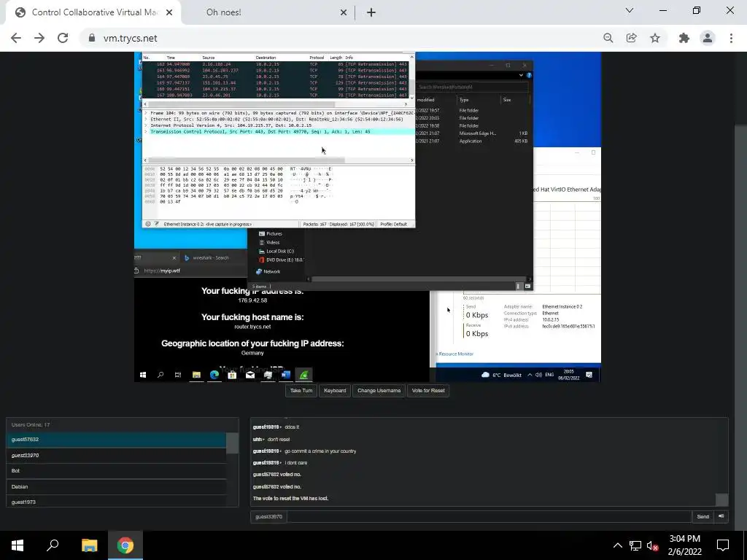
Task: Show hidden host tray icons chevron
Action: click(x=617, y=545)
